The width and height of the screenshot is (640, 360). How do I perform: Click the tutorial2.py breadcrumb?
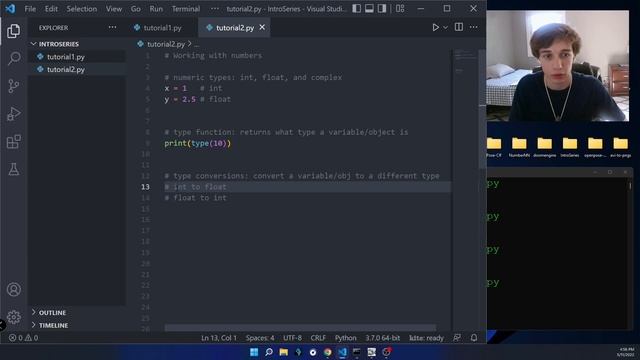[166, 44]
